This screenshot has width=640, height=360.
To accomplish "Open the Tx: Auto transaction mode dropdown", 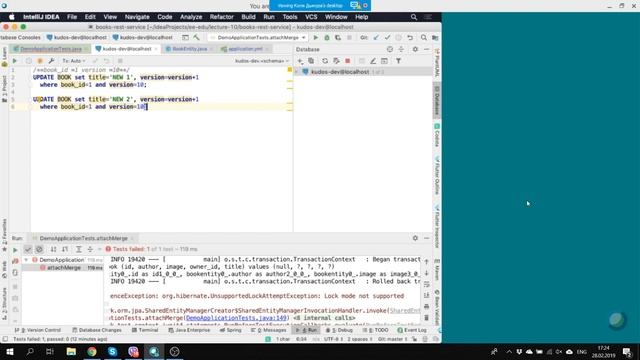I will pyautogui.click(x=74, y=61).
